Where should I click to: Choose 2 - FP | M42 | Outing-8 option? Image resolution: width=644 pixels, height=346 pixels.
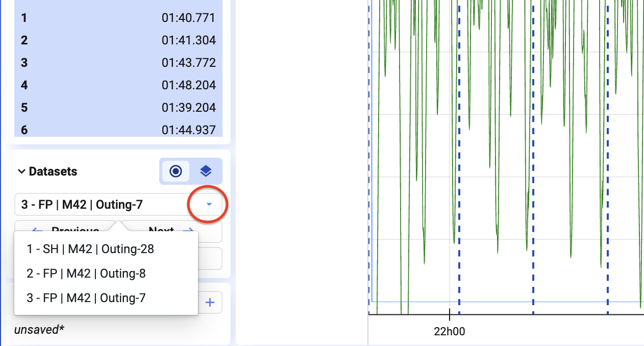point(86,274)
